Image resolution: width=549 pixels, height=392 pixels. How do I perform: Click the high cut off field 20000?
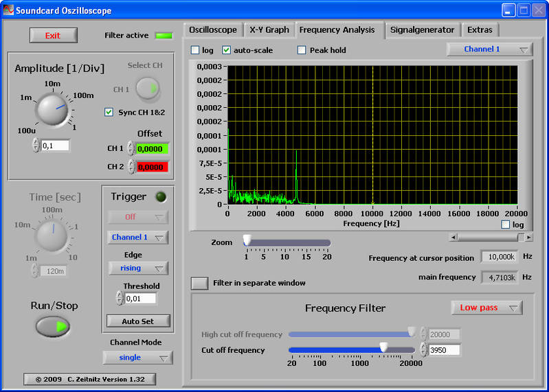(445, 334)
